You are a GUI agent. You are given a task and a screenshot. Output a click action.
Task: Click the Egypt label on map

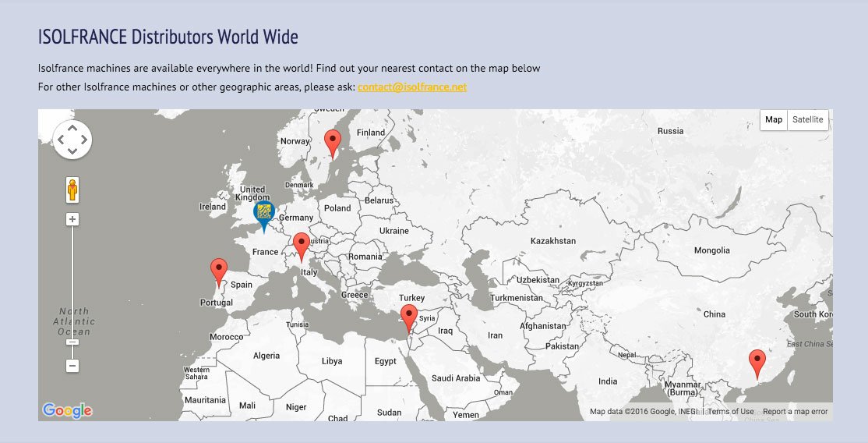pyautogui.click(x=385, y=361)
